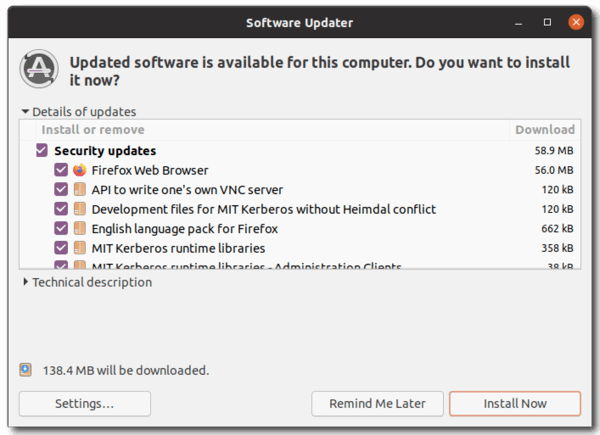The image size is (600, 435).
Task: Click the Firefox Web Browser icon
Action: coord(80,170)
